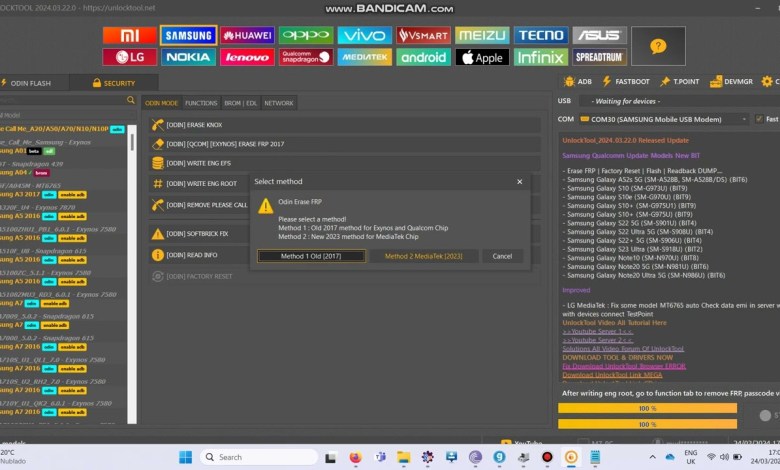This screenshot has width=780, height=470.
Task: Choose Method 2 MediaTek [2023]
Action: [x=423, y=256]
